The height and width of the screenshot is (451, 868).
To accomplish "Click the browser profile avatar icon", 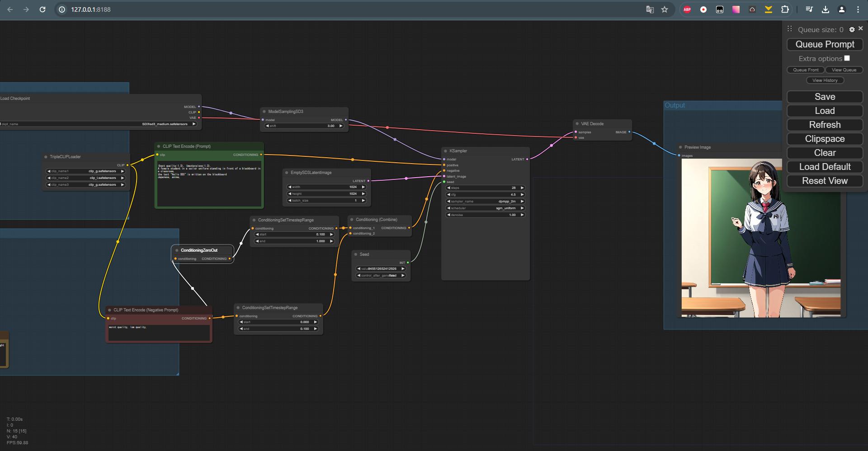I will pyautogui.click(x=842, y=9).
